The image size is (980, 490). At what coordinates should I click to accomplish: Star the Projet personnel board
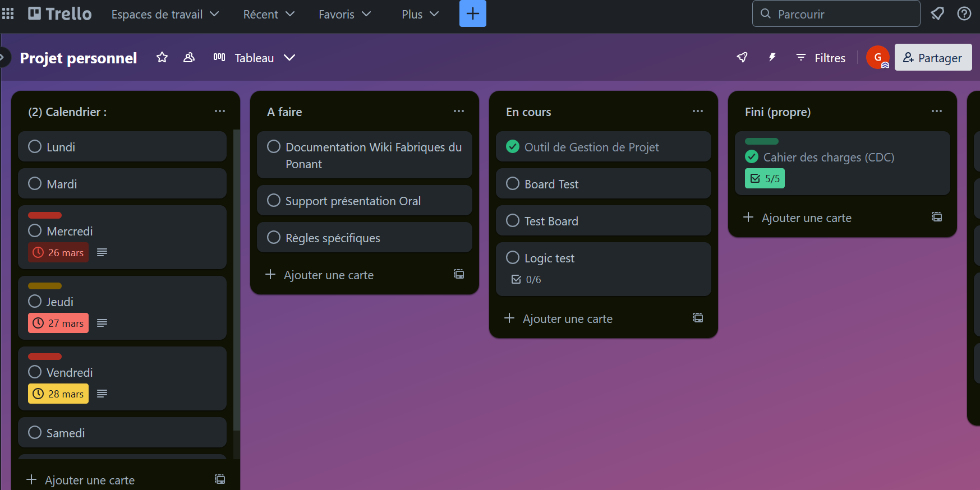pos(162,58)
